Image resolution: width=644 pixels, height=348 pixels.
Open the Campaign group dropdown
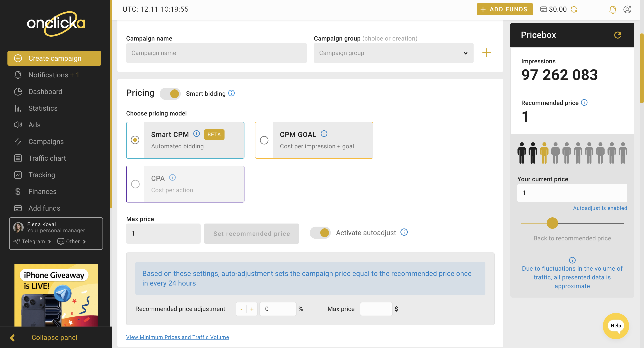click(x=393, y=53)
